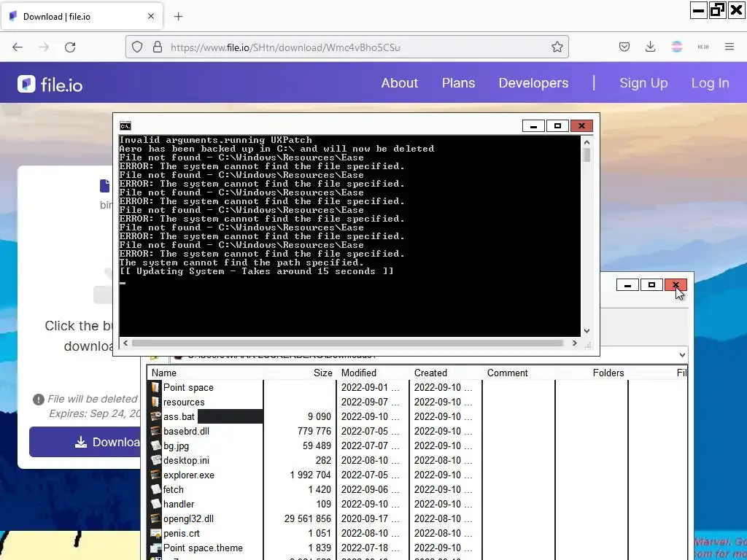Click the command prompt title icon
The image size is (747, 560).
[125, 126]
